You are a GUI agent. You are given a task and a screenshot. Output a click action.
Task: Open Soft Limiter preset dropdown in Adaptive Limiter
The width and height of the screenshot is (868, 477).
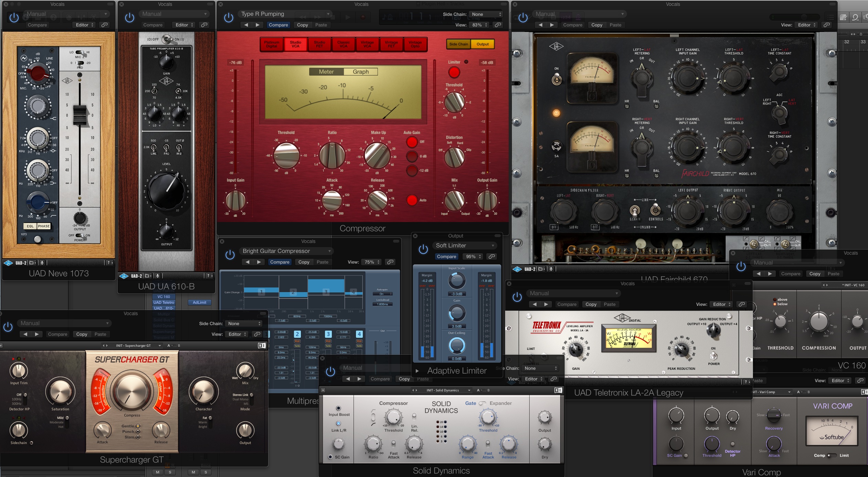pos(465,246)
